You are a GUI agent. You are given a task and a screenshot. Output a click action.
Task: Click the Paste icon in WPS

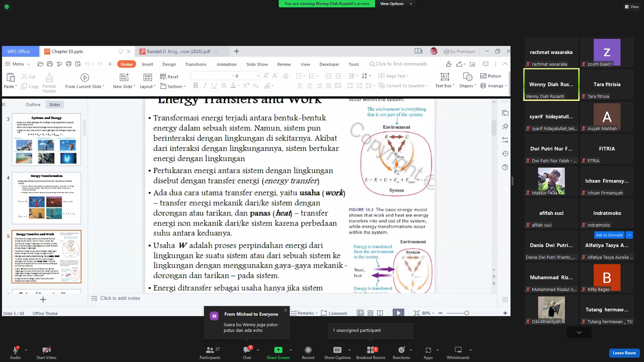click(x=10, y=78)
